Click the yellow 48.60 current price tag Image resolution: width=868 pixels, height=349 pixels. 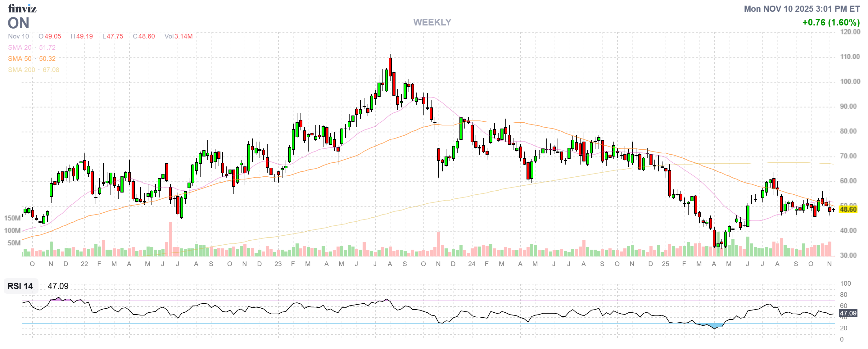point(848,209)
